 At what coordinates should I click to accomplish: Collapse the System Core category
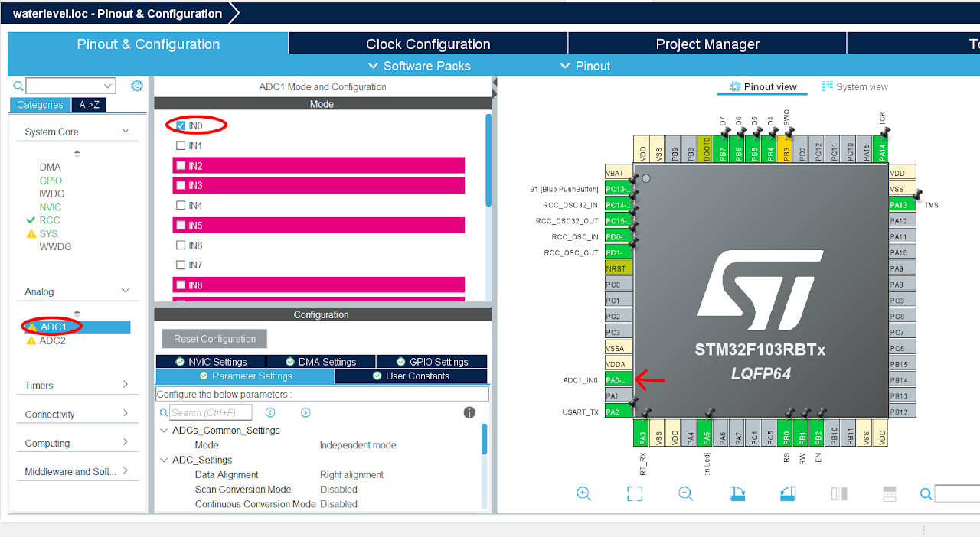point(126,131)
